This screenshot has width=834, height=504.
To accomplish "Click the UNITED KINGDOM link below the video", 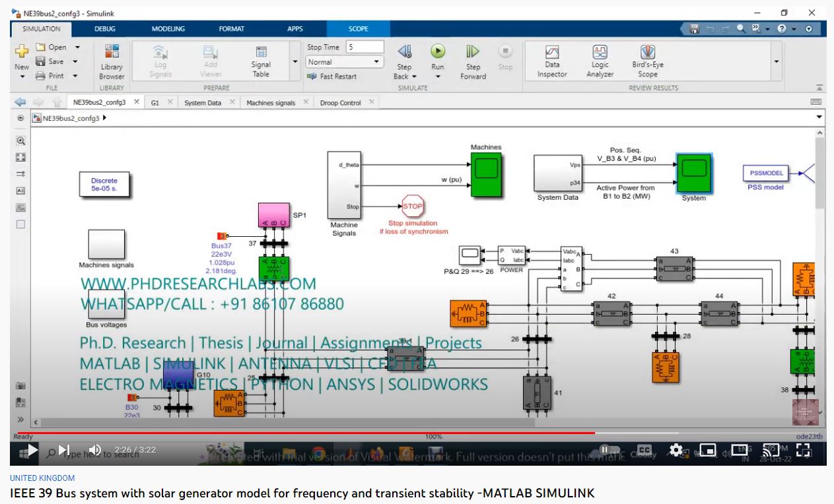I will pos(42,478).
